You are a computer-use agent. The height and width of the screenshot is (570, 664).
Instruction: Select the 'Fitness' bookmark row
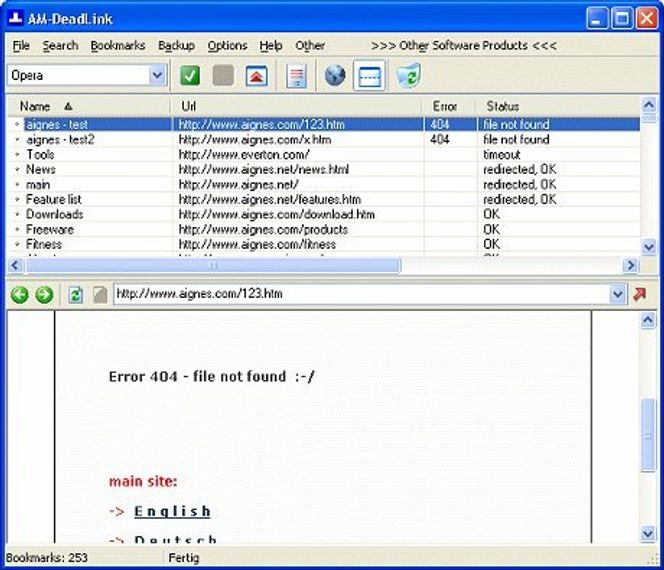(x=324, y=244)
